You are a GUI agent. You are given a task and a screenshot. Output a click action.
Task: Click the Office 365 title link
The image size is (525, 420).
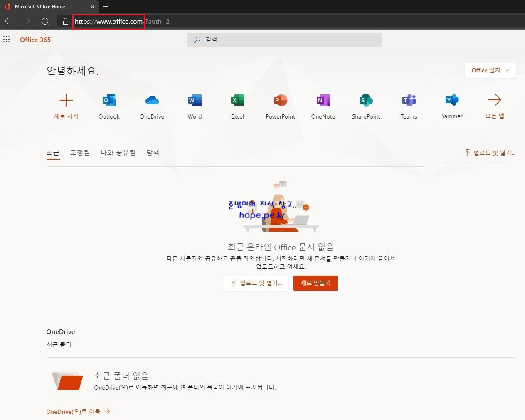[35, 40]
